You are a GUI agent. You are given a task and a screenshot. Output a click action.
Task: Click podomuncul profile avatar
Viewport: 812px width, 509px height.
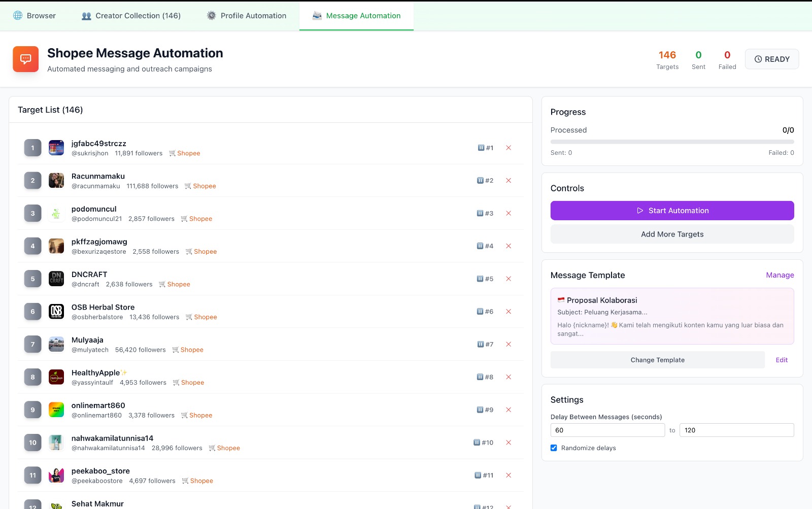[x=56, y=213]
